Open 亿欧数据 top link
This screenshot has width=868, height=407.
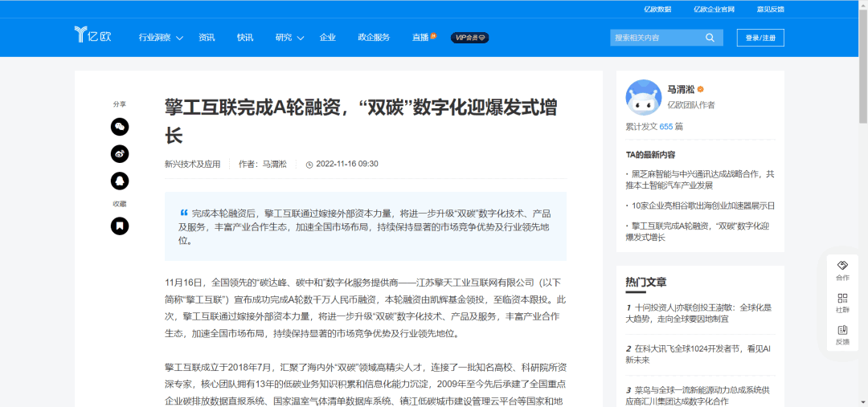[657, 9]
